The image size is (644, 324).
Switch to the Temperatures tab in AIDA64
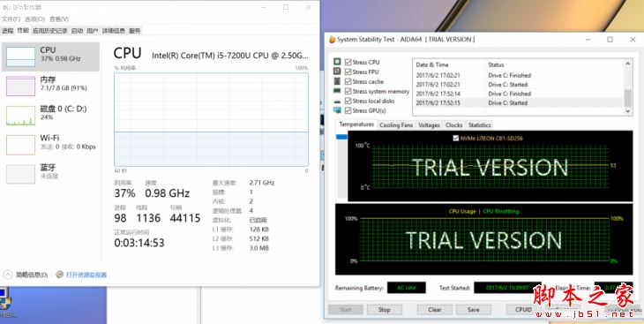point(356,124)
